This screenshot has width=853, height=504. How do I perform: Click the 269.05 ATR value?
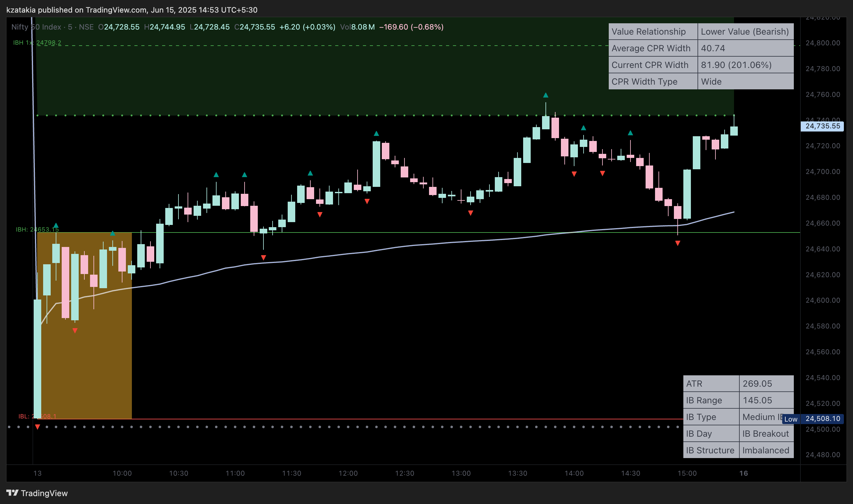coord(766,384)
